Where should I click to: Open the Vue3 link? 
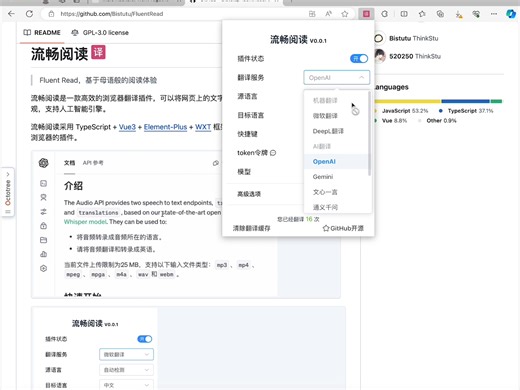(127, 127)
